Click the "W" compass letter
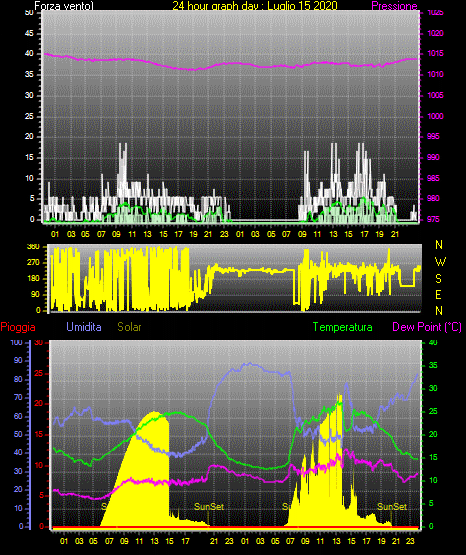Screen dimensions: 466x555 [x=440, y=262]
